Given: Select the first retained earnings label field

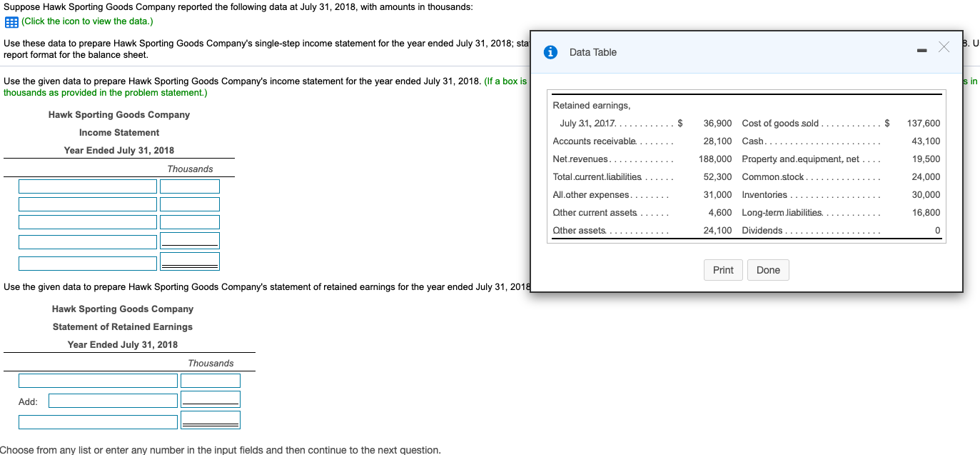Looking at the screenshot, I should coord(98,381).
